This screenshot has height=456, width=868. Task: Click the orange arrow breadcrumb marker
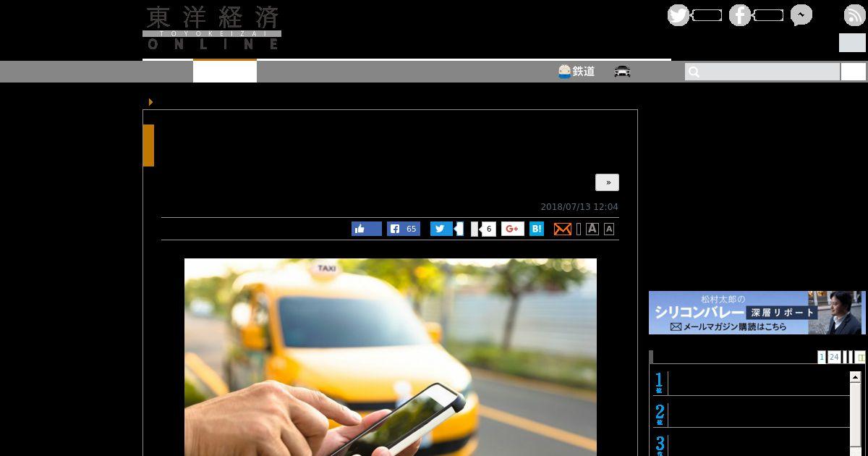pos(150,102)
